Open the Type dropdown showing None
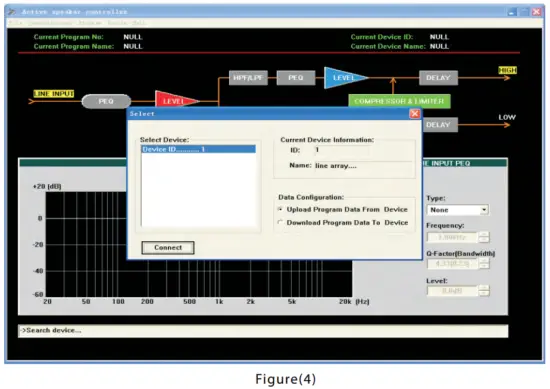 [x=458, y=210]
